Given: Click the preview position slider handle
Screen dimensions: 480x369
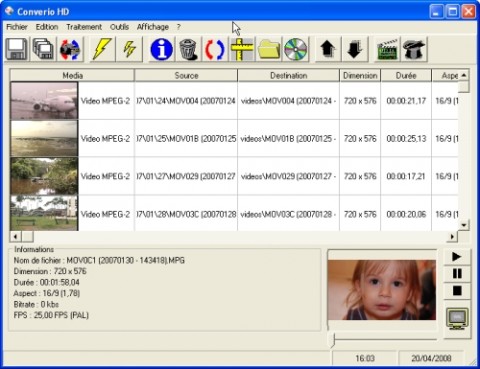Looking at the screenshot, I should point(333,339).
